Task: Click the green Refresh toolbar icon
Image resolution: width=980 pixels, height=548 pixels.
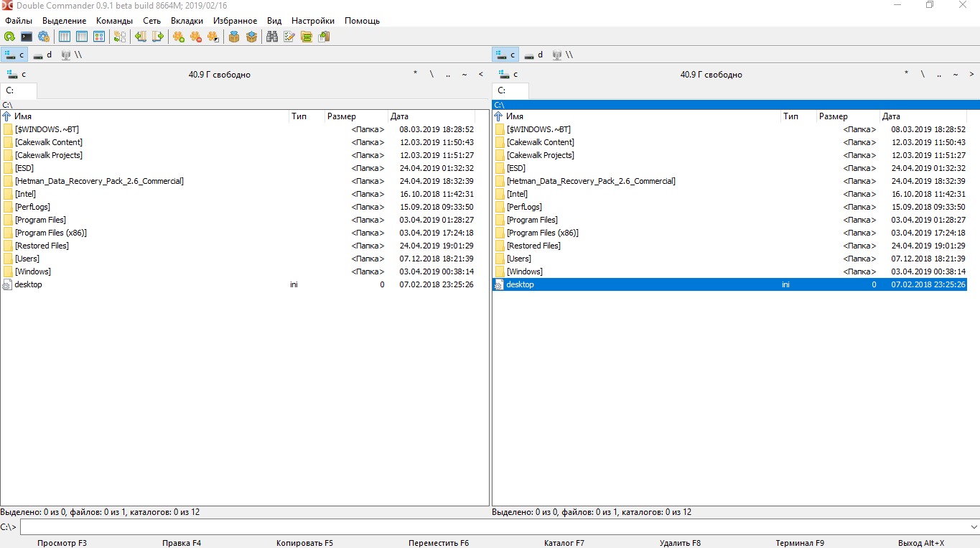Action: point(9,37)
